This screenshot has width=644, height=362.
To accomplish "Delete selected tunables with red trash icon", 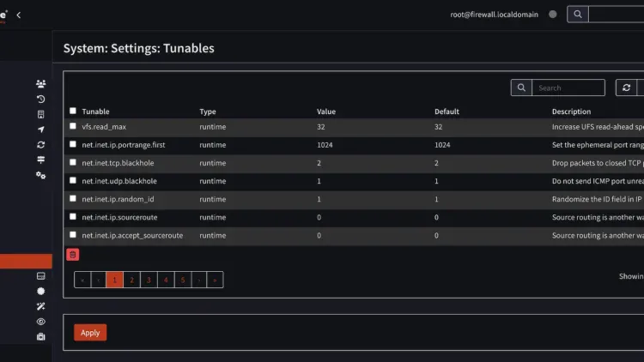I will tap(73, 255).
